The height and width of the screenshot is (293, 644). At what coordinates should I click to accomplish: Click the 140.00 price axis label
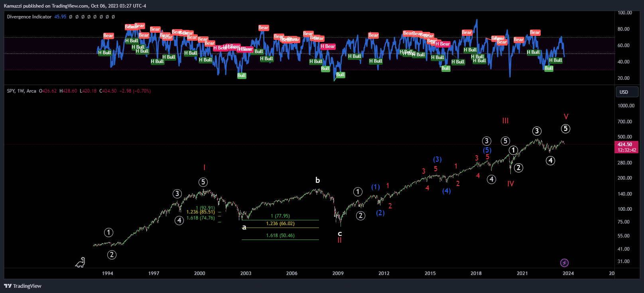(x=625, y=194)
